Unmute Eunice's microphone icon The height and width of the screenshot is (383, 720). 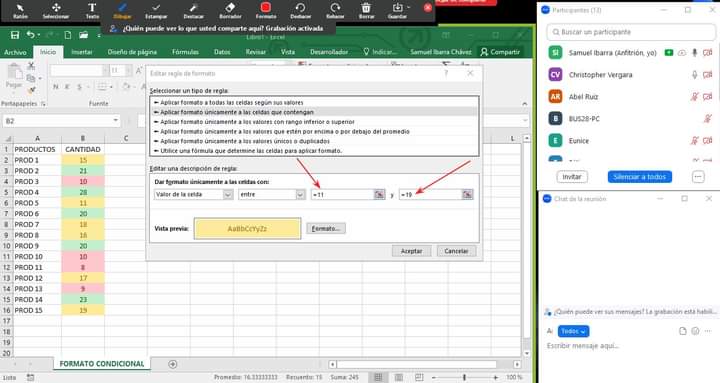(x=694, y=141)
